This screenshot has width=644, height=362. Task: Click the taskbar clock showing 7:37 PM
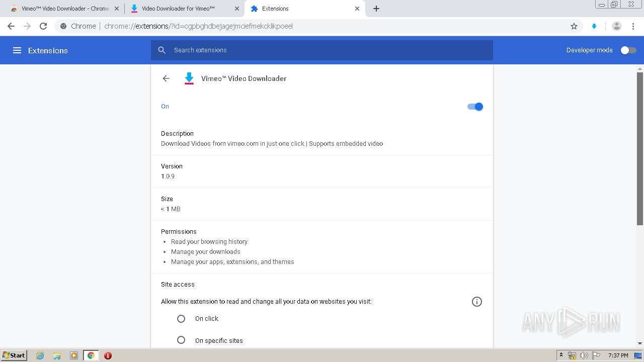618,355
